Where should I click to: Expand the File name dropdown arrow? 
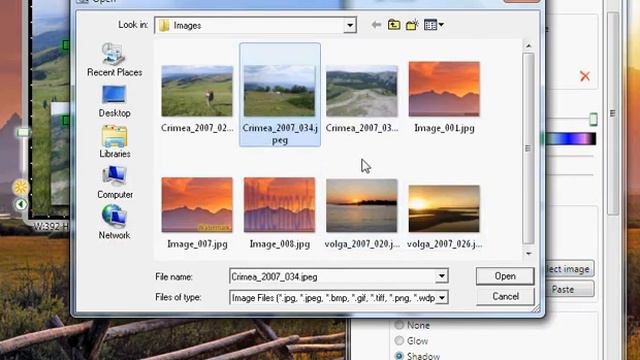(442, 276)
